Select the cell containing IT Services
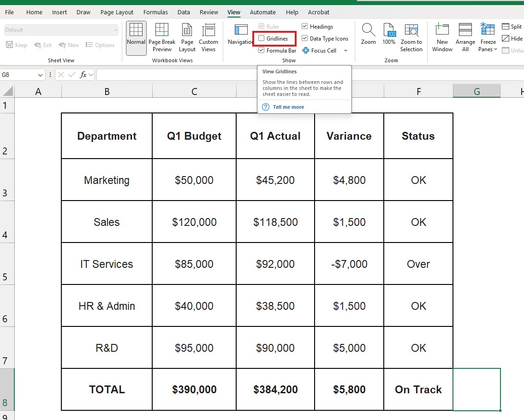This screenshot has width=524, height=420. [107, 264]
